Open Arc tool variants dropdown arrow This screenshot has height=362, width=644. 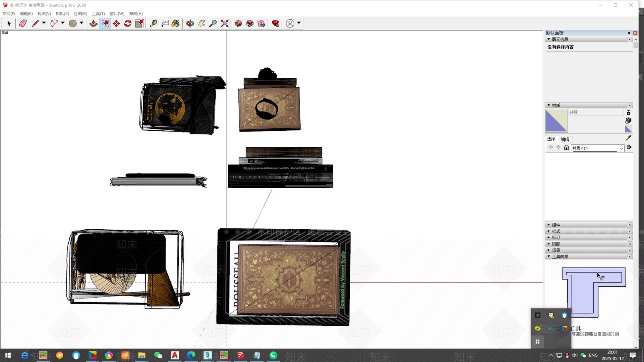pos(62,23)
